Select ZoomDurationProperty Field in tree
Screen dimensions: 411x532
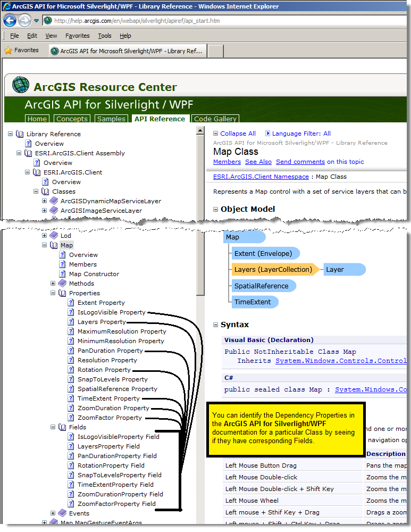pyautogui.click(x=120, y=494)
